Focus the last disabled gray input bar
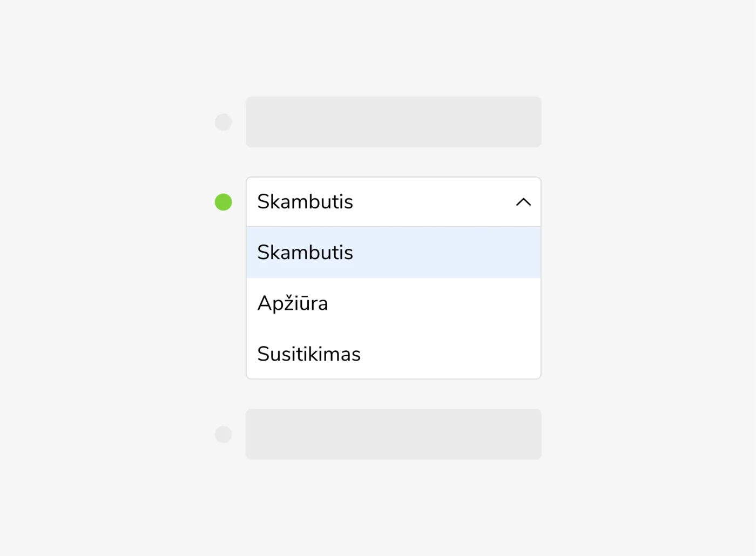 pyautogui.click(x=393, y=434)
